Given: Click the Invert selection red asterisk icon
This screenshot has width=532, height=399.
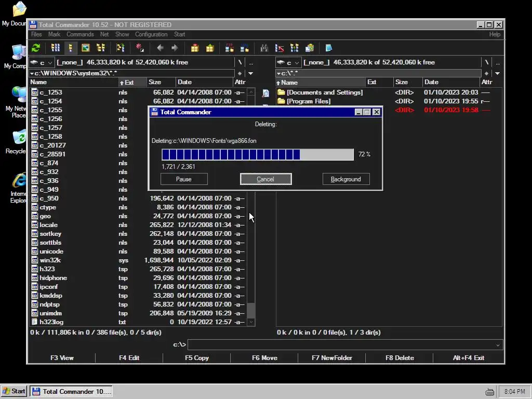Looking at the screenshot, I should (140, 48).
